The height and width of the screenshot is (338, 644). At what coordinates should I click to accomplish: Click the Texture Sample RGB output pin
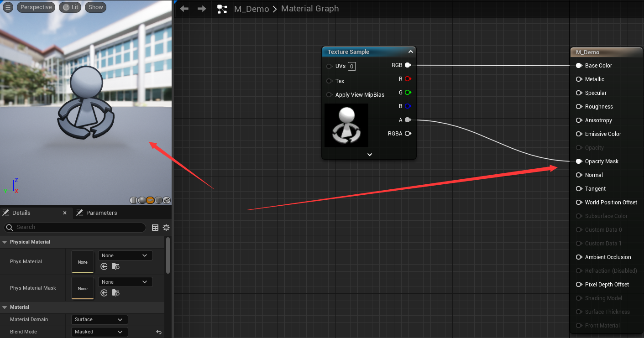click(408, 65)
